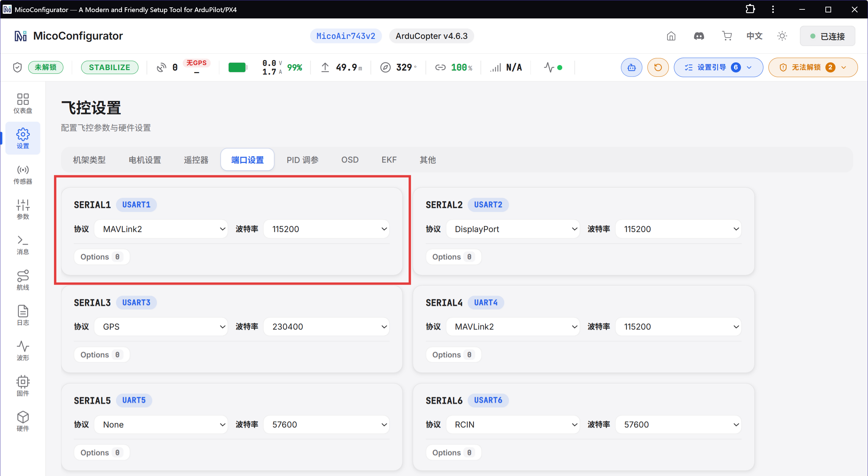The image size is (868, 476).
Task: Open the 固件 firmware chip icon
Action: click(x=22, y=386)
